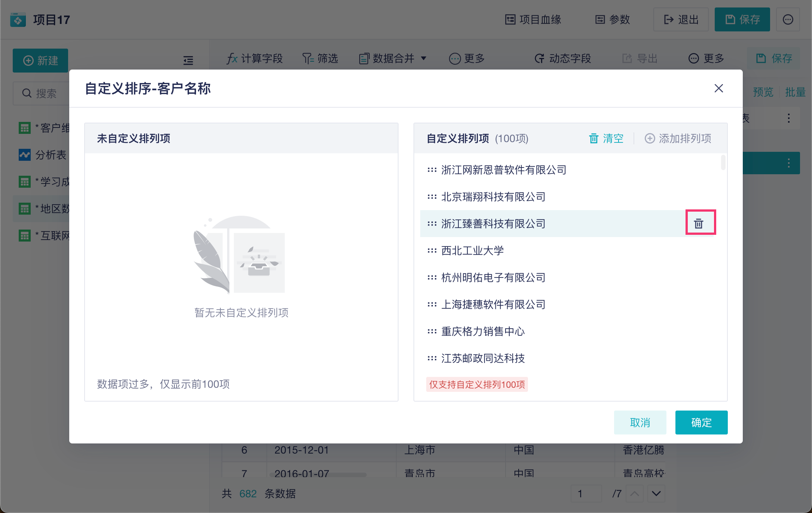Click the custom sort list scrollbar

tap(723, 163)
